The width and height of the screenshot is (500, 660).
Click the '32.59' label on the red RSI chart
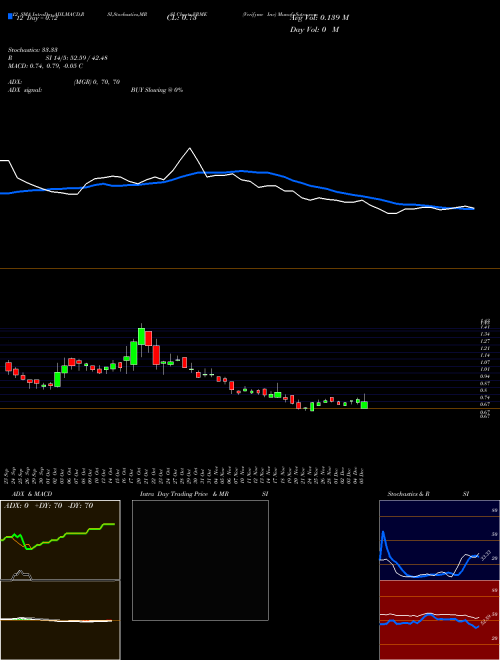click(x=486, y=620)
